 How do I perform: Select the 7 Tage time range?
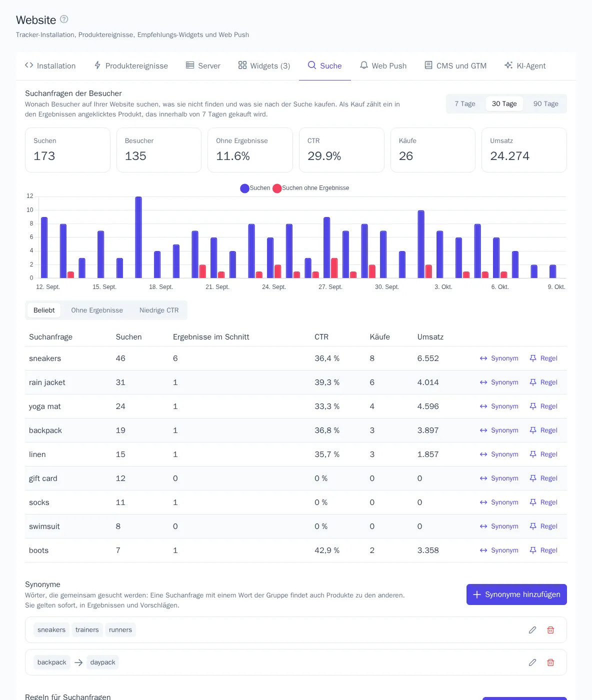[x=465, y=103]
